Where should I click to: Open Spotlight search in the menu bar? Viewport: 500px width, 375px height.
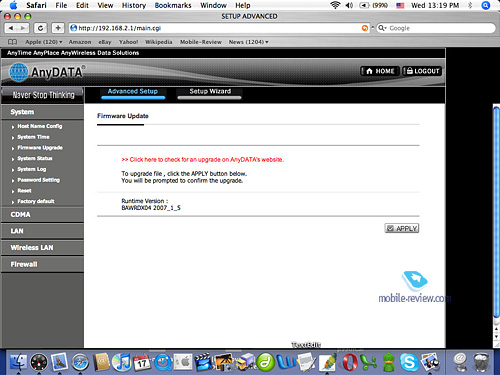(486, 5)
